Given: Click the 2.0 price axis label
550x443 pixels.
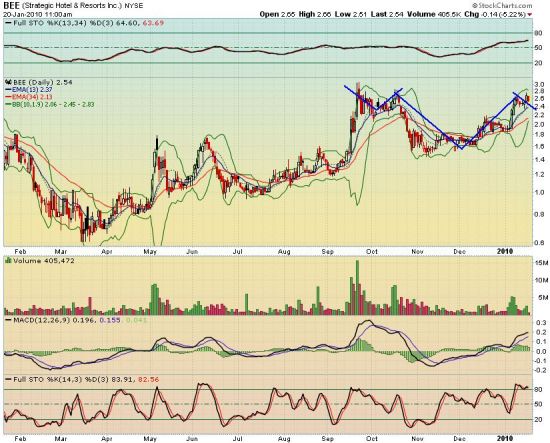Looking at the screenshot, I should pos(539,124).
